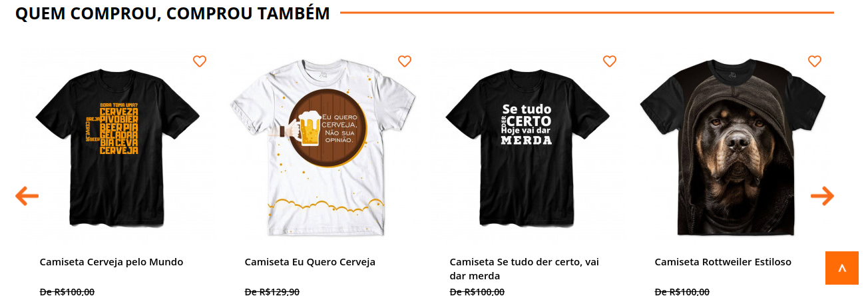Follow 'Camiseta Rottweiler Estiloso' title link

click(723, 262)
